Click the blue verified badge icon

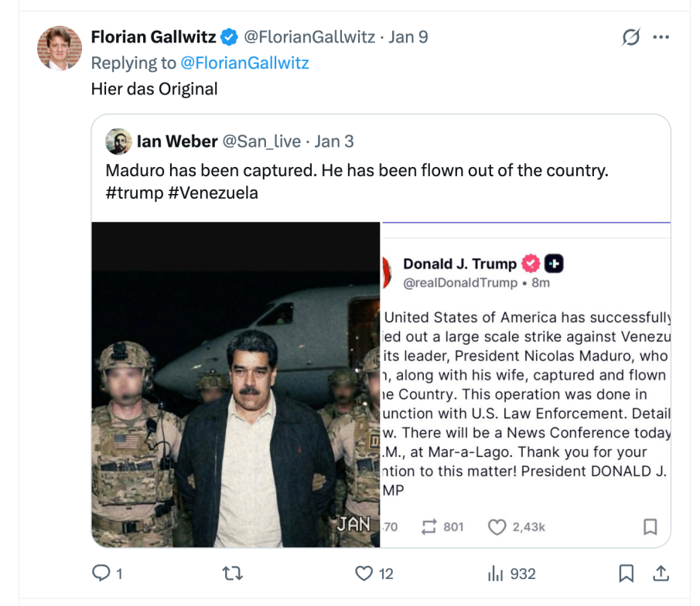[230, 37]
